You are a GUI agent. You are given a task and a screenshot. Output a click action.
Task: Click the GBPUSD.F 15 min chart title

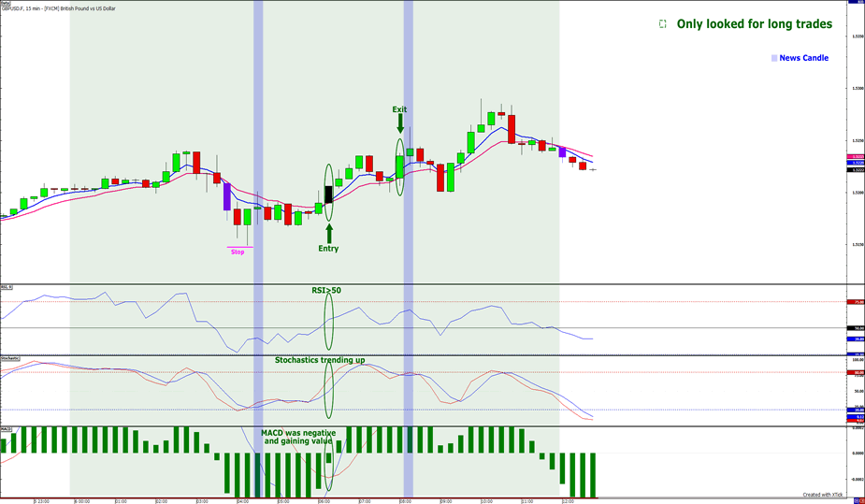(59, 8)
